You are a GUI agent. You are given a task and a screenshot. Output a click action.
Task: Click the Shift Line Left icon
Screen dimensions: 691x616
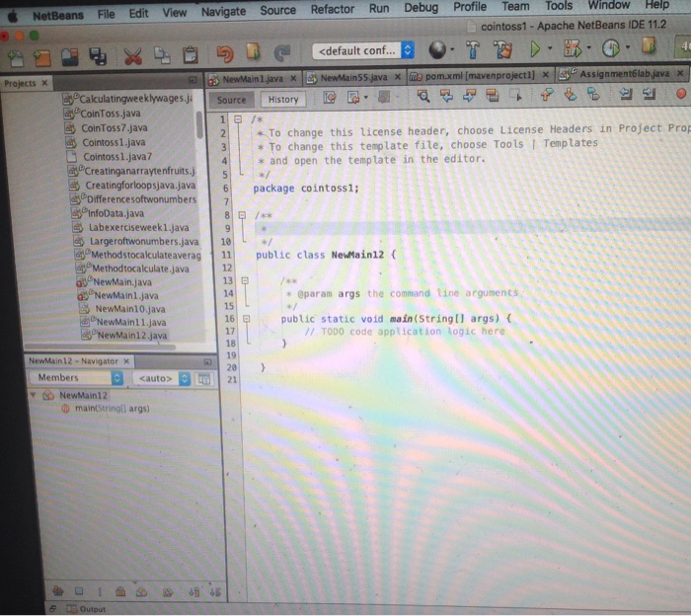[625, 94]
